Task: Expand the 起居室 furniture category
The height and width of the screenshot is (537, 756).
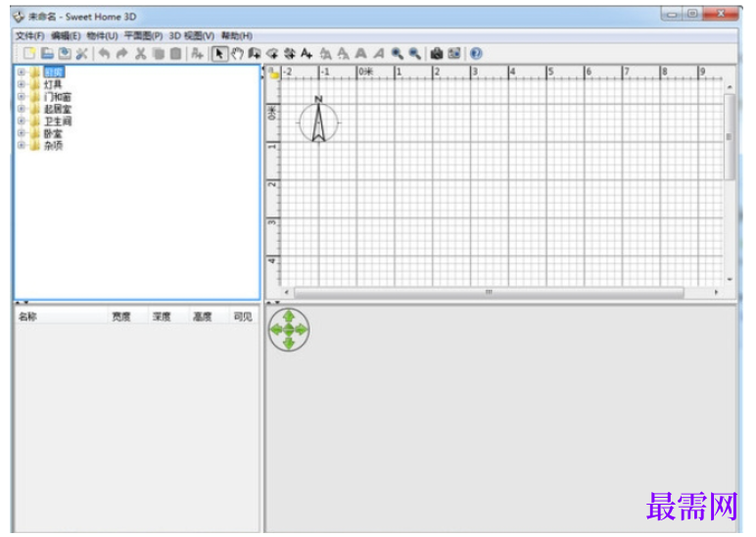Action: (22, 109)
